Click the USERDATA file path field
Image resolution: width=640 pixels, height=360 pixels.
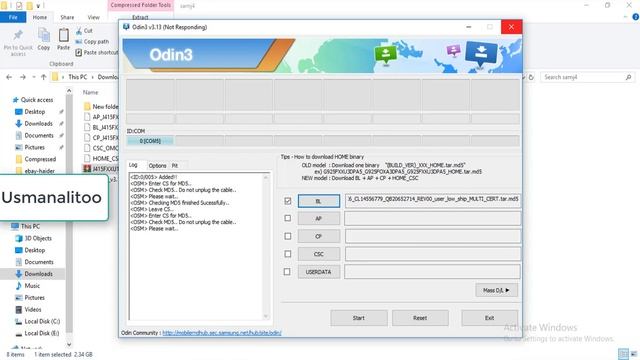pyautogui.click(x=433, y=272)
